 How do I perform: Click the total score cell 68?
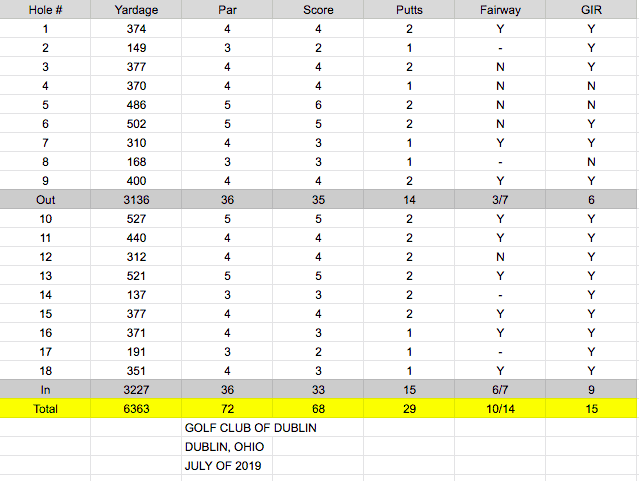[317, 408]
